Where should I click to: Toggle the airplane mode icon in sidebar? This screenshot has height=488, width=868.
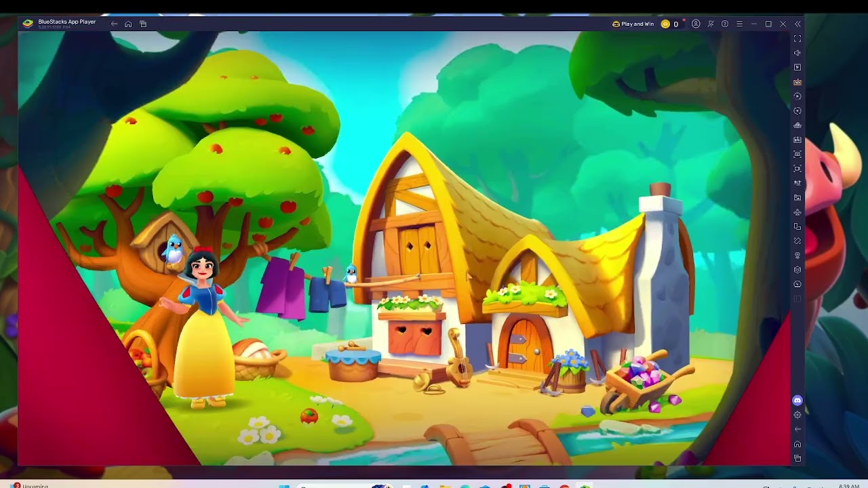click(797, 212)
